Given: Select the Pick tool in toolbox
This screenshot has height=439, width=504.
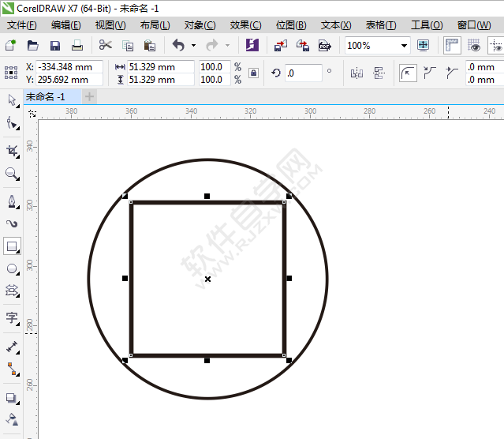Looking at the screenshot, I should point(12,100).
